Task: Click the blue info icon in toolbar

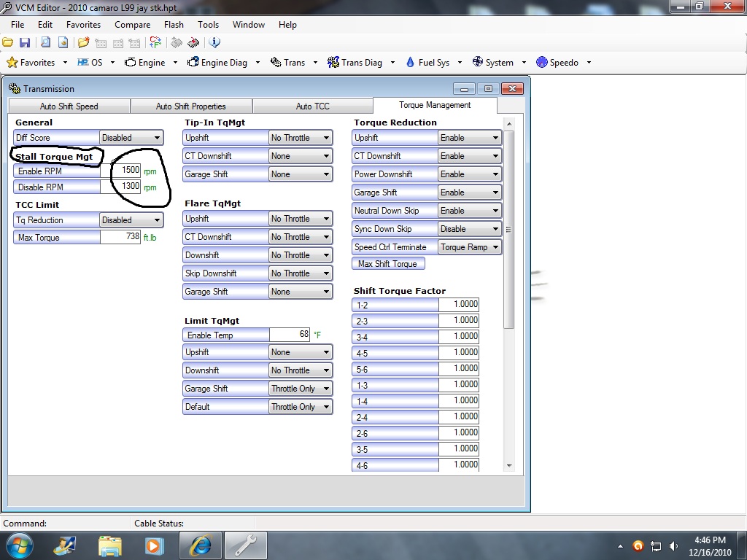Action: point(214,43)
